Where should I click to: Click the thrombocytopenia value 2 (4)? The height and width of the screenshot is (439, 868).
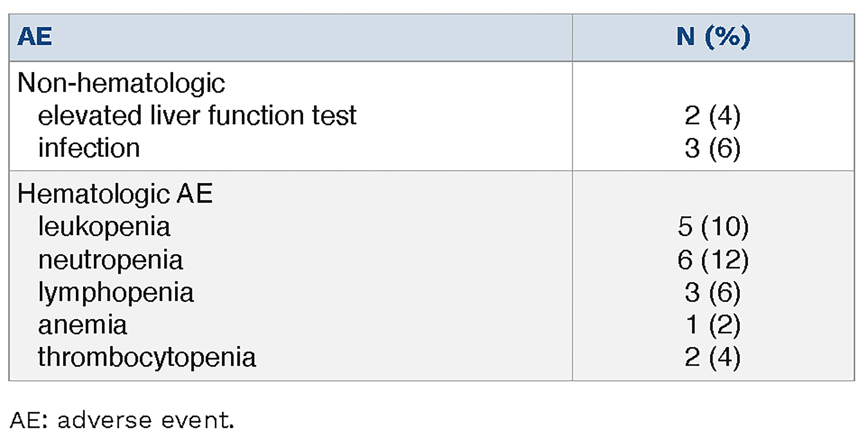click(x=713, y=357)
